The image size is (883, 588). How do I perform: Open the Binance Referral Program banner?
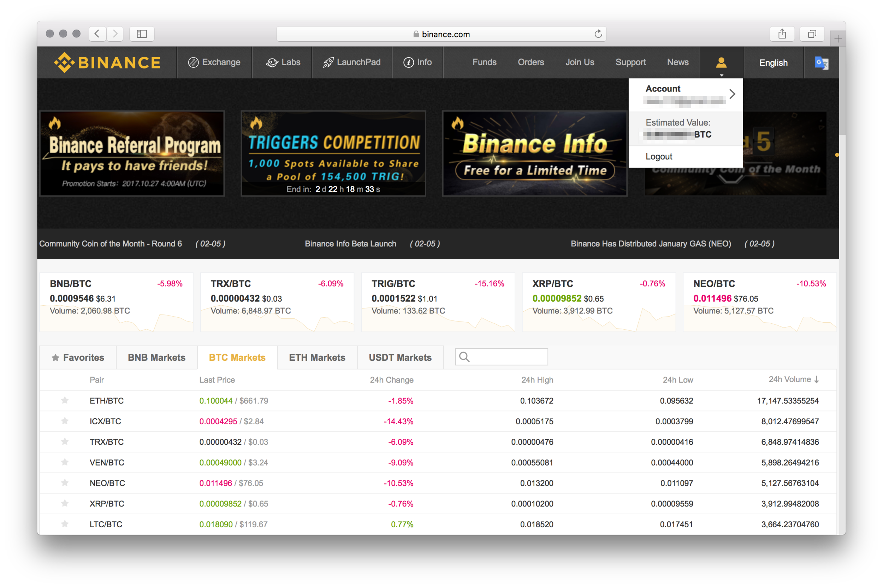[132, 154]
